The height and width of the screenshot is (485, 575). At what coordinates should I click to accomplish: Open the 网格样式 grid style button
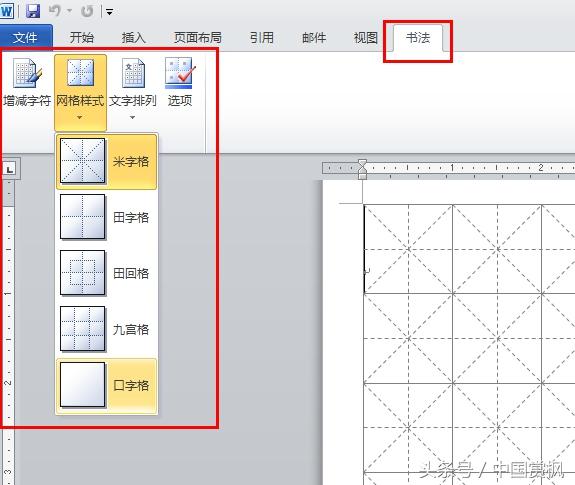80,92
